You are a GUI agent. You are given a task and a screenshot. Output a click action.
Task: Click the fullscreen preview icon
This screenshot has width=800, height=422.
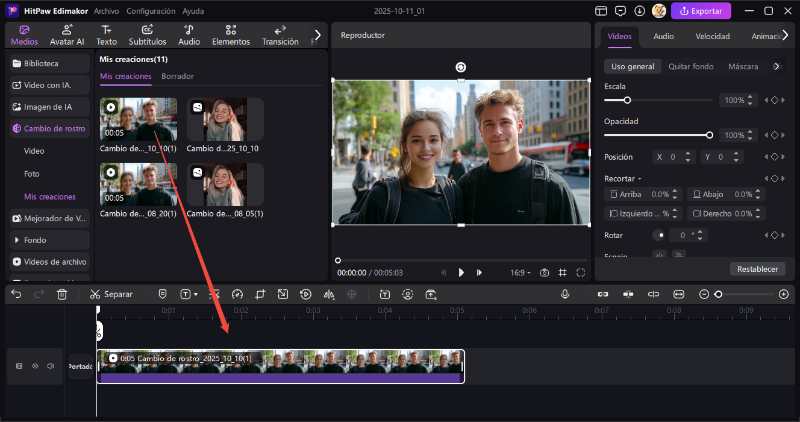580,272
